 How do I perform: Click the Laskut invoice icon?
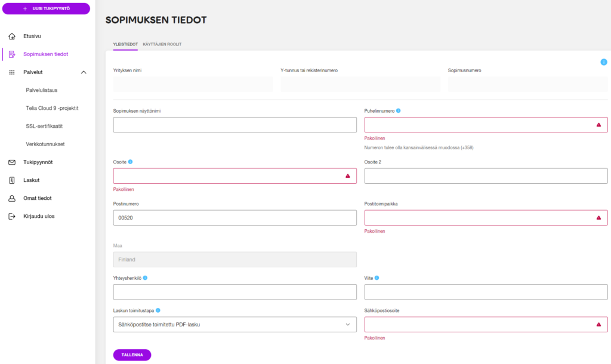[x=12, y=180]
